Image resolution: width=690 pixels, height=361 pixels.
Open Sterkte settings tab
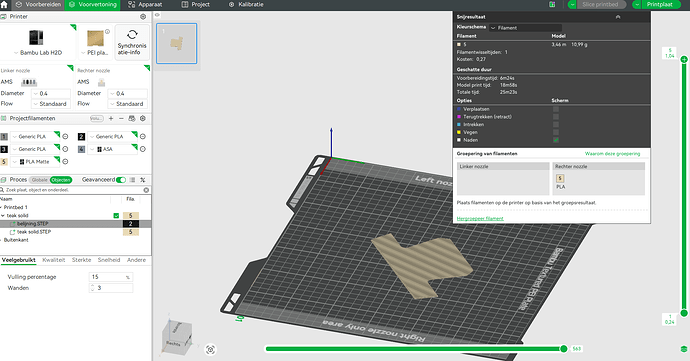pyautogui.click(x=81, y=260)
